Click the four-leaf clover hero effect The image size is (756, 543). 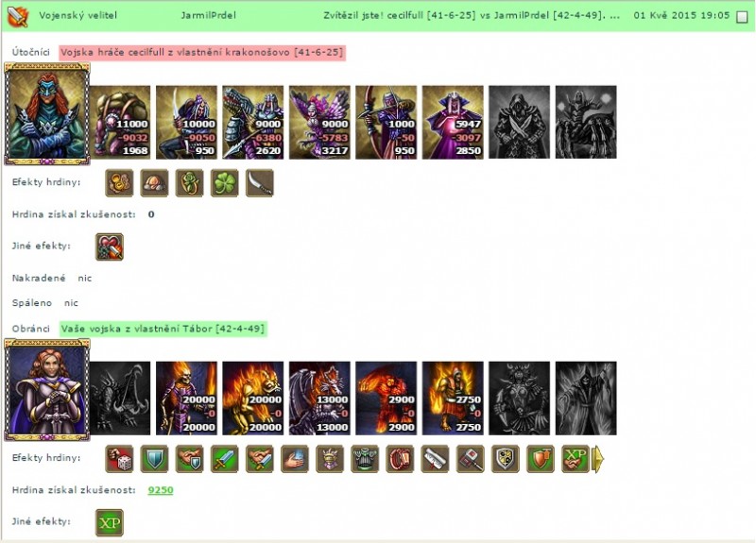pyautogui.click(x=224, y=183)
